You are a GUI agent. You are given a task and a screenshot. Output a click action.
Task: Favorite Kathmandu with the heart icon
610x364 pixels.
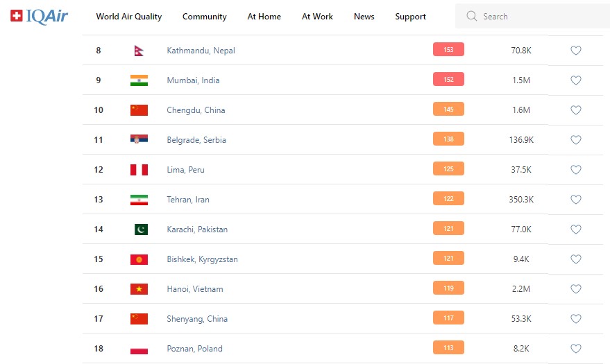click(575, 51)
